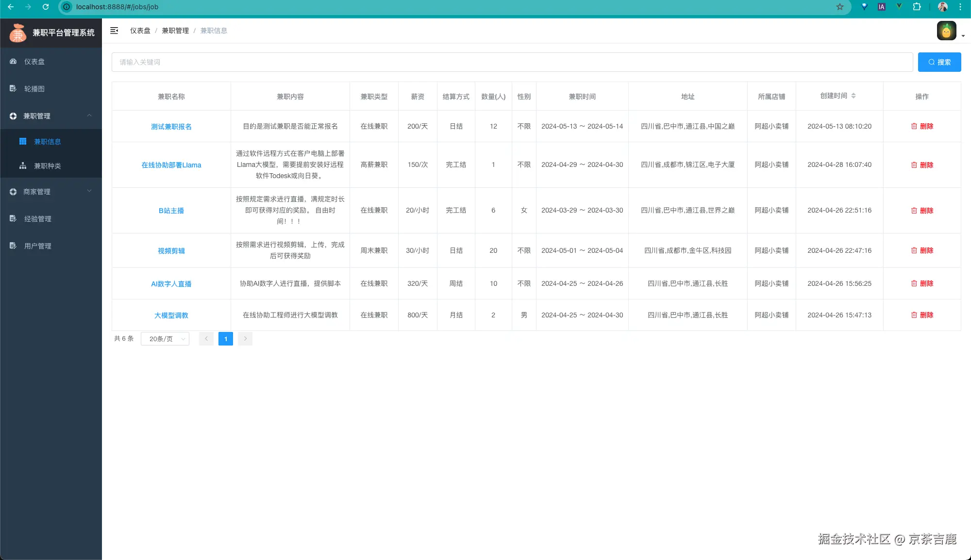Go to 仪表盘 breadcrumb link
Image resolution: width=971 pixels, height=560 pixels.
(x=140, y=31)
